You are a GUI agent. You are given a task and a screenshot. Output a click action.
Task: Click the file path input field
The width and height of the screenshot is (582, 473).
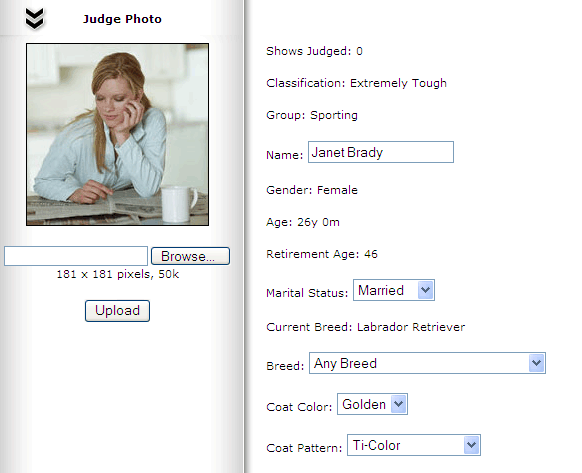(76, 256)
